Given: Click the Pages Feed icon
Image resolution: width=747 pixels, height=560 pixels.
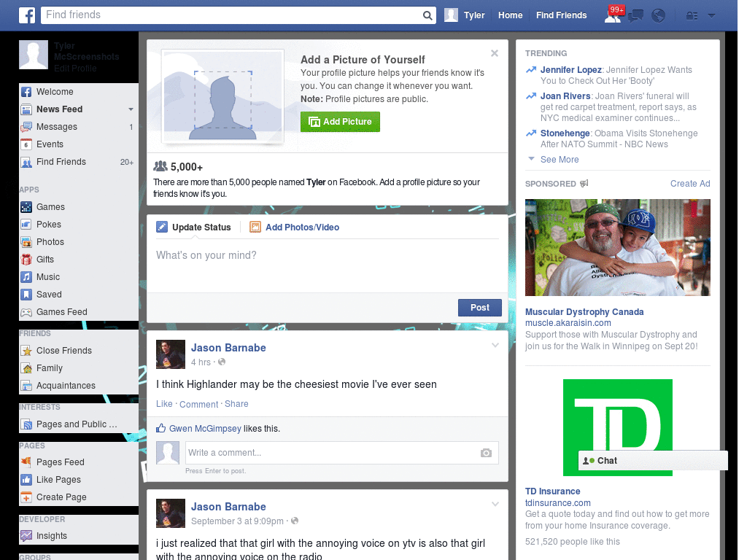Looking at the screenshot, I should pyautogui.click(x=26, y=462).
